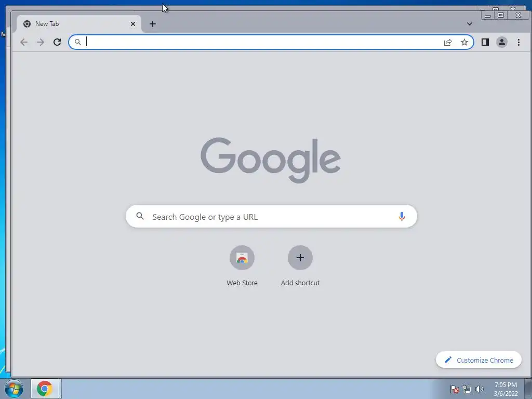Close the New Tab tab
Viewport: 532px width, 399px height.
(133, 24)
